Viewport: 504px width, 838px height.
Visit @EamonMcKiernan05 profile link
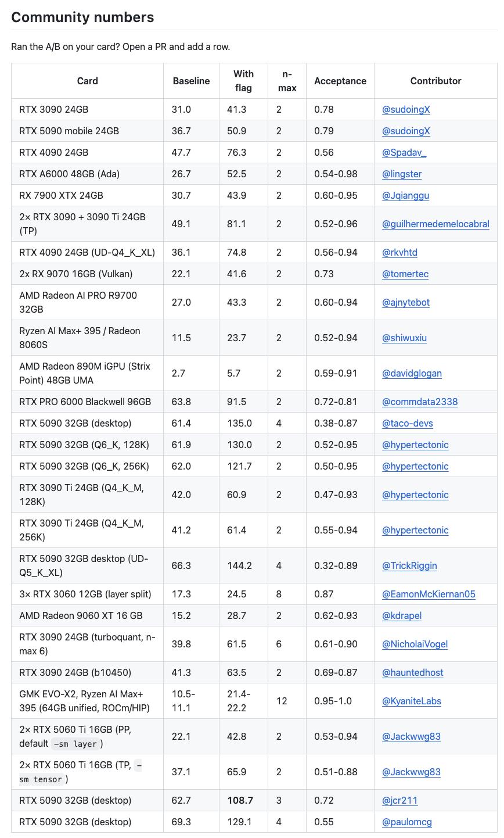429,594
